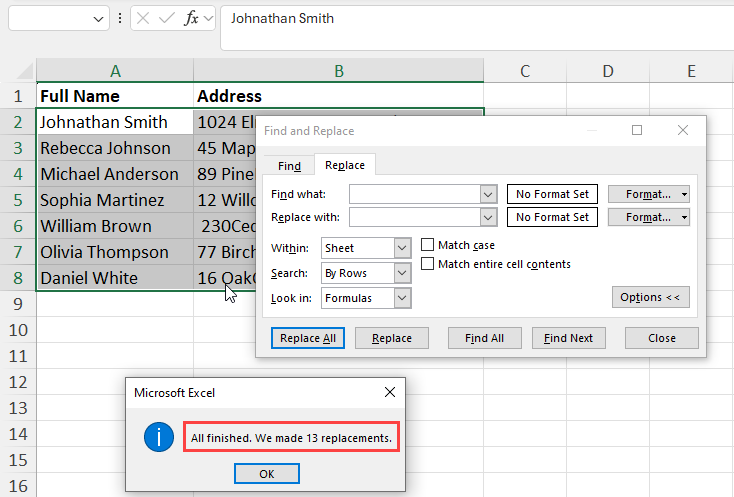Click the Find Next button

click(568, 338)
